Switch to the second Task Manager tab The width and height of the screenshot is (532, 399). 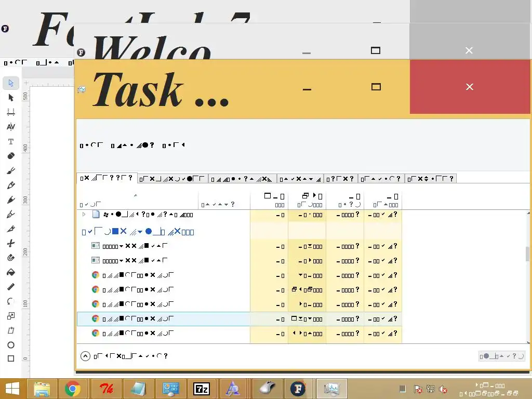tap(172, 179)
